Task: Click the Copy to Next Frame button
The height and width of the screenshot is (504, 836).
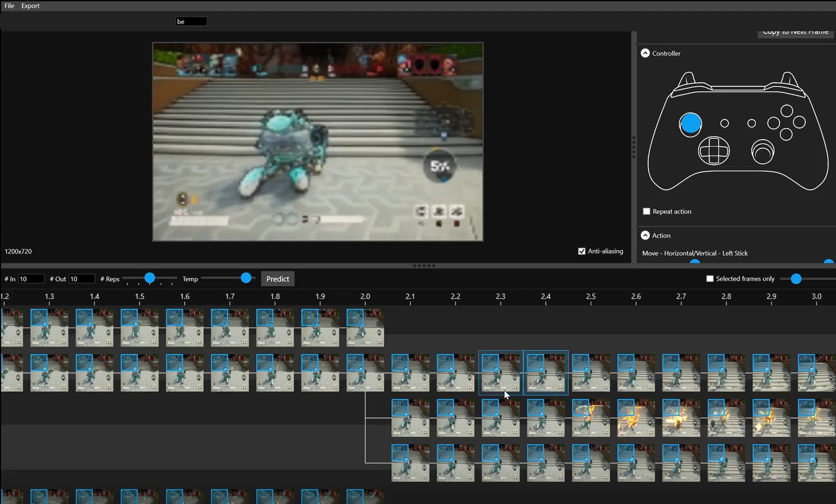Action: (x=795, y=33)
